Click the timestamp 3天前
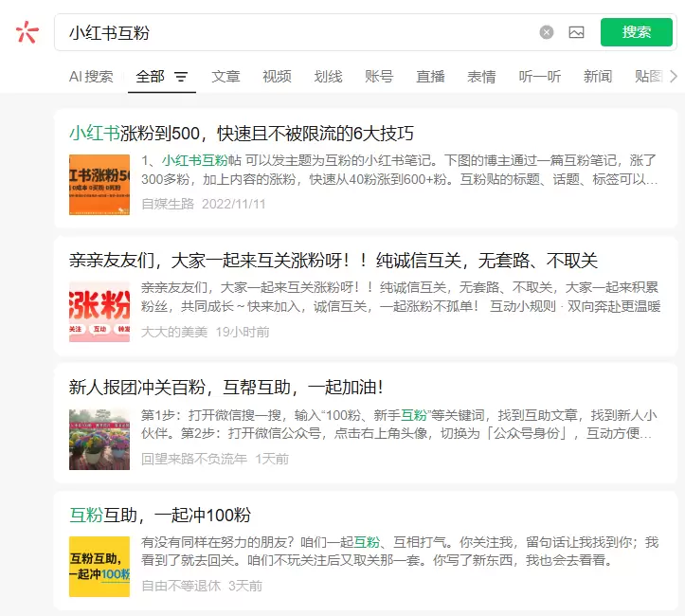 [x=245, y=586]
